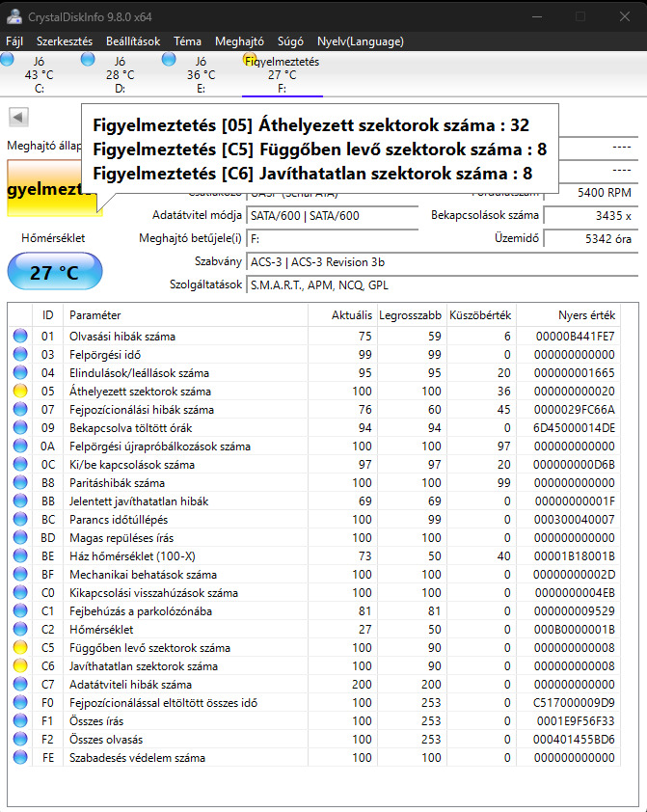The width and height of the screenshot is (647, 812).
Task: Select the Hőmérséklet C2 attribute row
Action: click(x=314, y=629)
